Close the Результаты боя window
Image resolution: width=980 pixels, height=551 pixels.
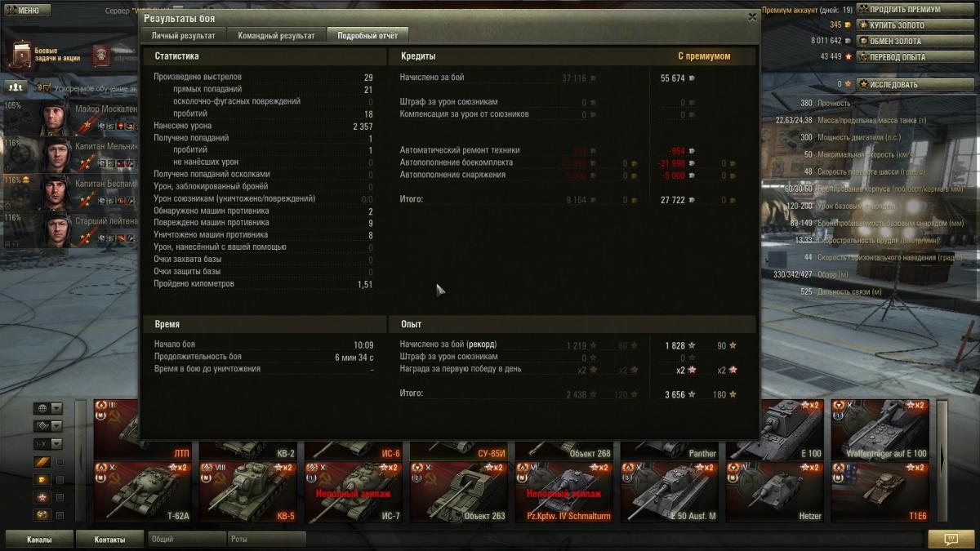[752, 16]
